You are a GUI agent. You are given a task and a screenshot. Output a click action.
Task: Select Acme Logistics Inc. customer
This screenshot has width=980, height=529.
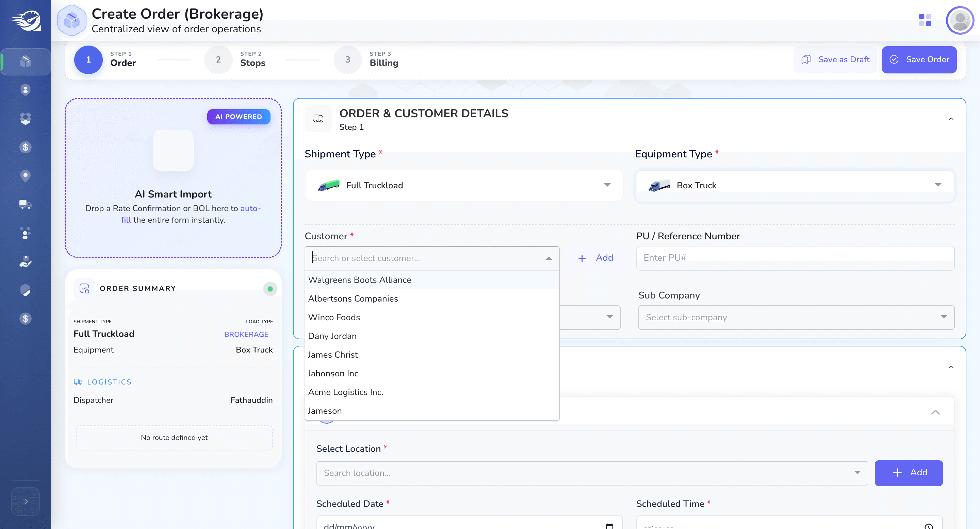pyautogui.click(x=432, y=392)
